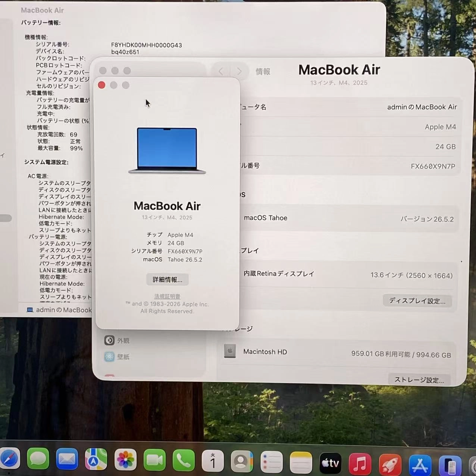This screenshot has width=476, height=476.
Task: Click the serial FX660X9N7P in Settings
Action: click(433, 166)
